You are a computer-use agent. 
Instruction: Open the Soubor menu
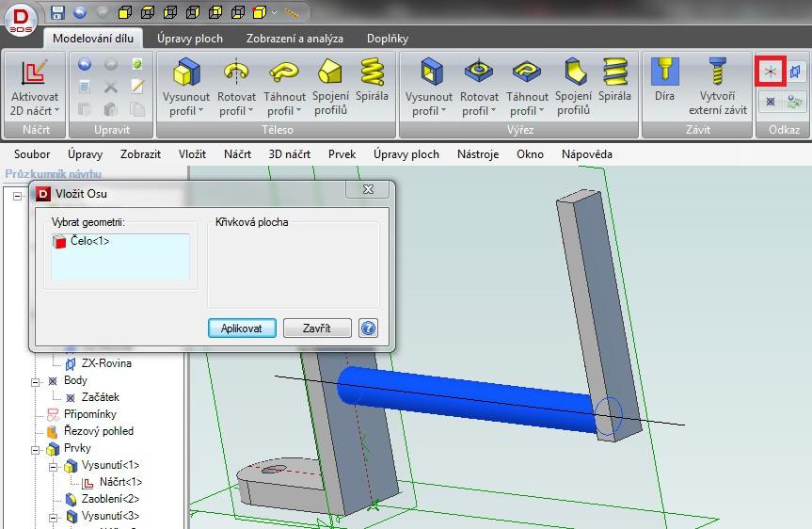[32, 153]
